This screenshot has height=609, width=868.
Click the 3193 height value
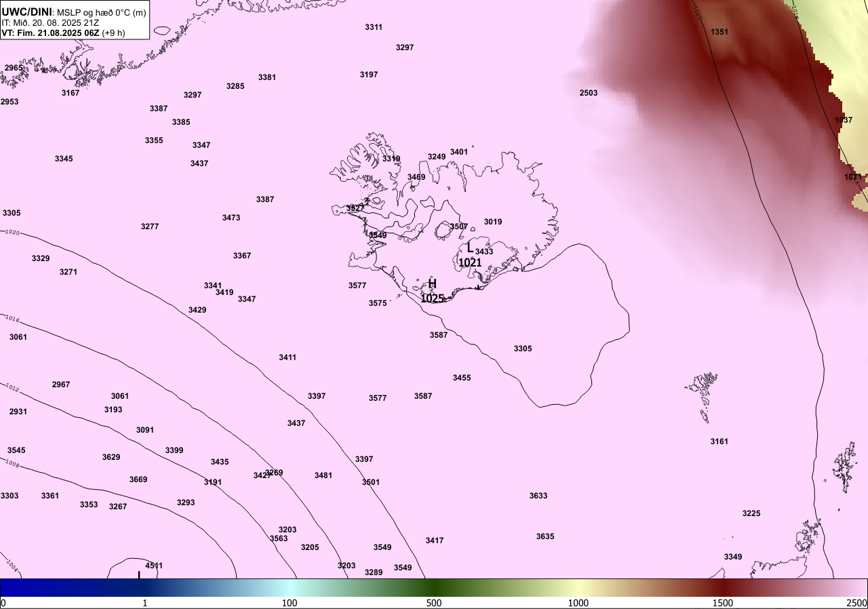[x=113, y=410]
